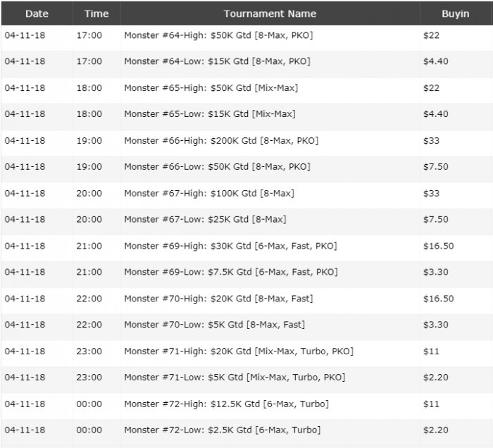493x448 pixels.
Task: Click the Time column header
Action: tap(96, 13)
